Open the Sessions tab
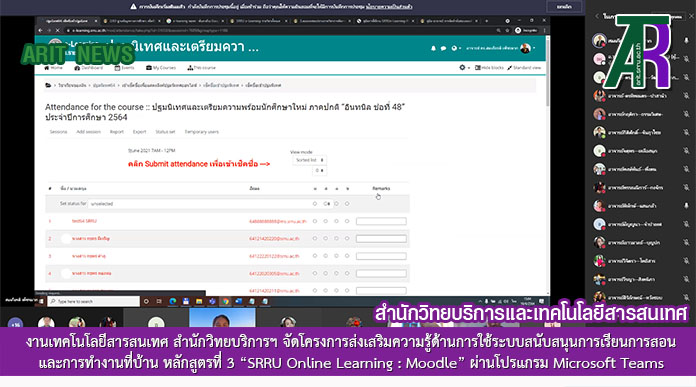The height and width of the screenshot is (387, 696). [58, 132]
